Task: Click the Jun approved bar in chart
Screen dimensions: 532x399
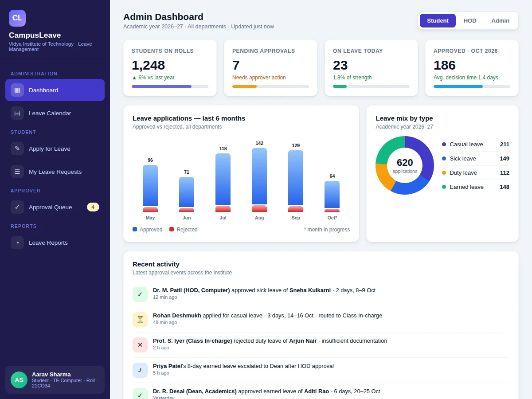Action: click(x=187, y=192)
